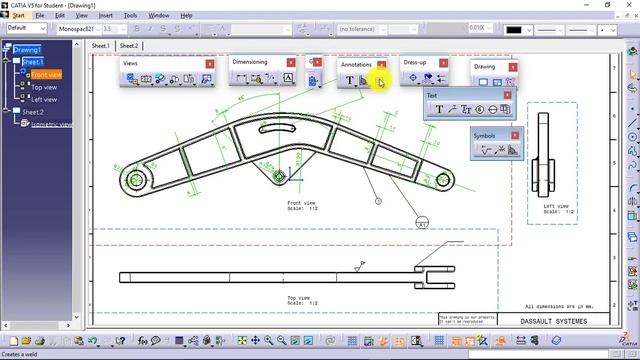Choose the Welding Symbol tool

coord(499,150)
